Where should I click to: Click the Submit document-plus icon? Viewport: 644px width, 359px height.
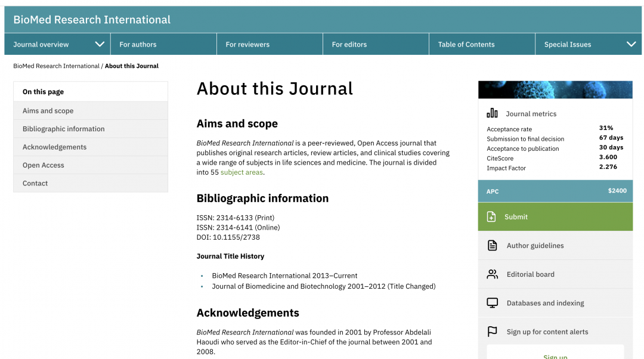[x=491, y=216]
